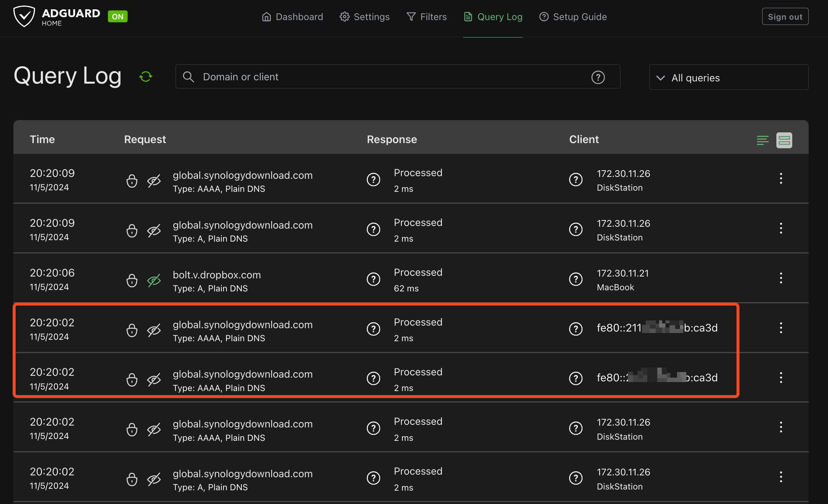Toggle crossed-eye icon in first synology row

[154, 181]
